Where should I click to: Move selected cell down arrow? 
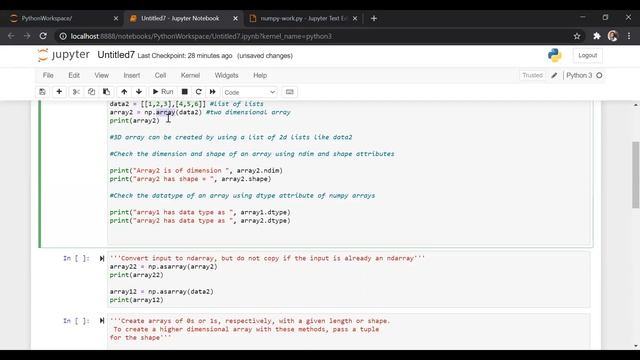[x=139, y=92]
